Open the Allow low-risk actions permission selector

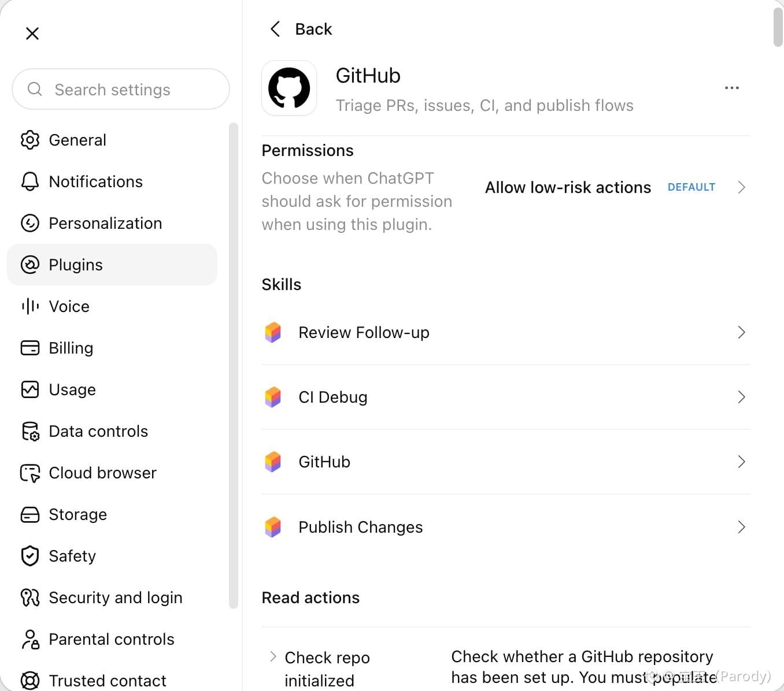pyautogui.click(x=615, y=187)
